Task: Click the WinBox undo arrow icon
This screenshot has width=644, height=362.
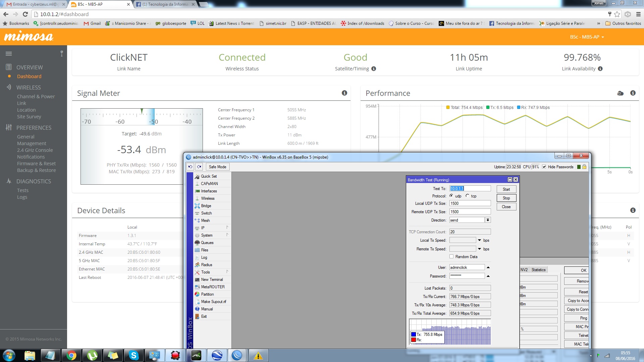Action: tap(190, 167)
